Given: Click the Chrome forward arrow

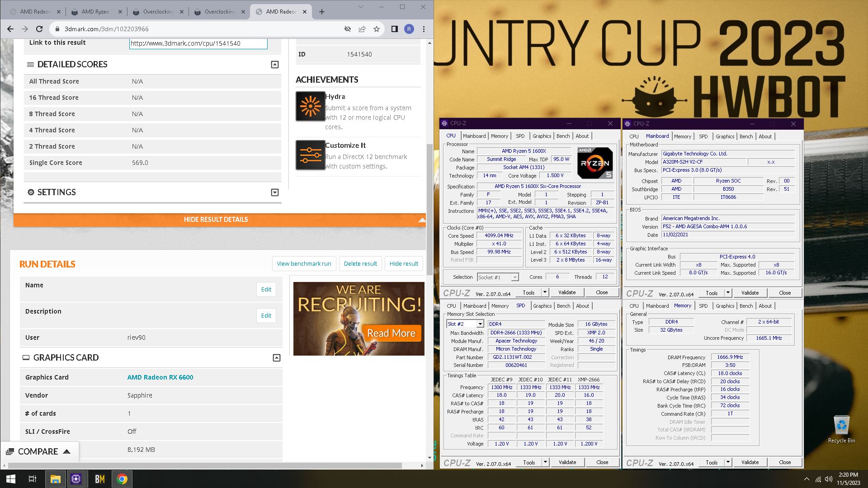Looking at the screenshot, I should pos(25,29).
